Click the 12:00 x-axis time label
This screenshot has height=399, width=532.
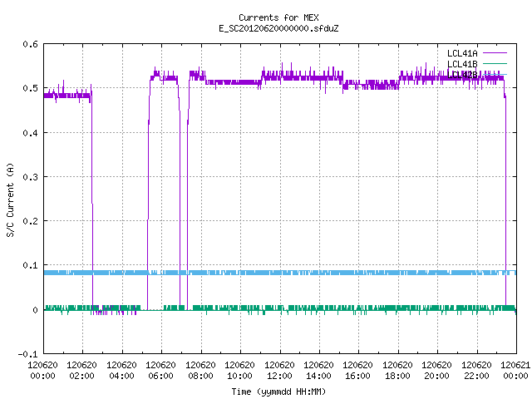(279, 376)
